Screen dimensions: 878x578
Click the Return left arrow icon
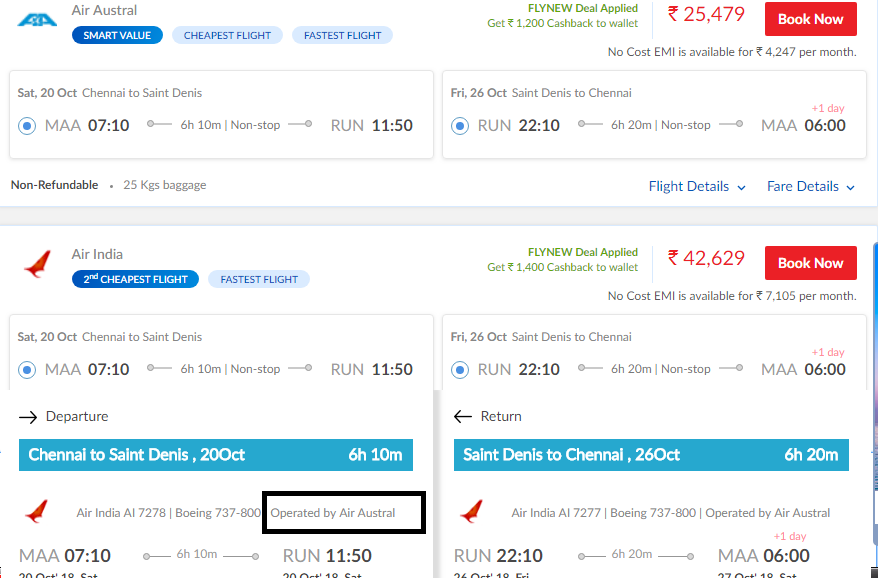point(462,417)
